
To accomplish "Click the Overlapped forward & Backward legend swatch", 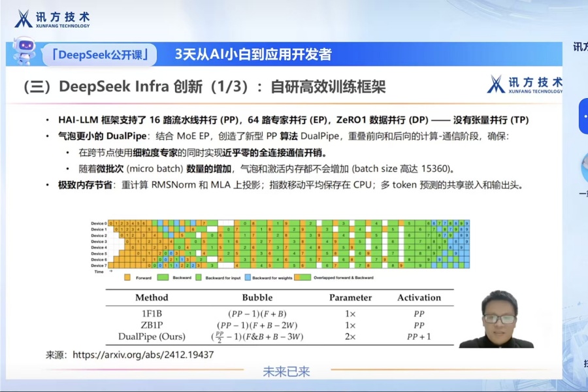I will (301, 278).
